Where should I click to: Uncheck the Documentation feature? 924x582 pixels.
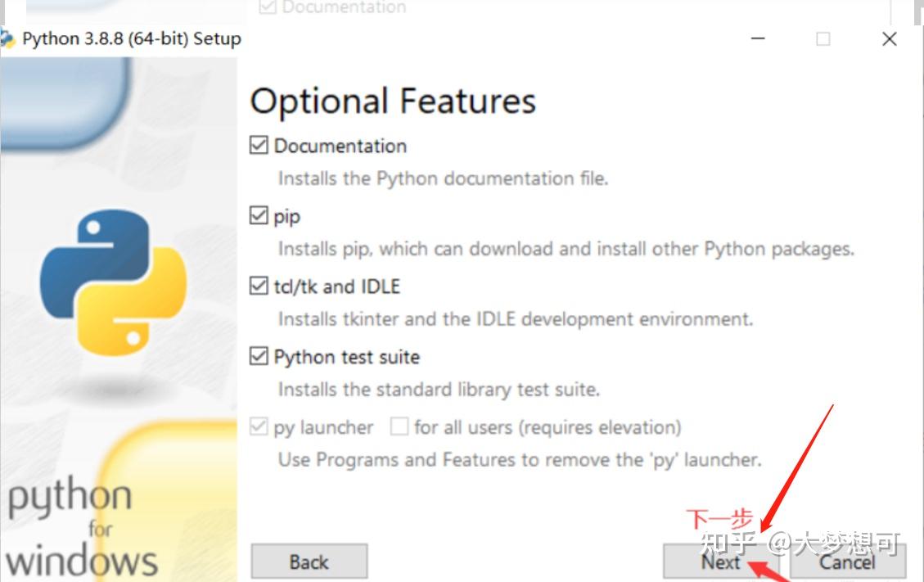click(259, 145)
